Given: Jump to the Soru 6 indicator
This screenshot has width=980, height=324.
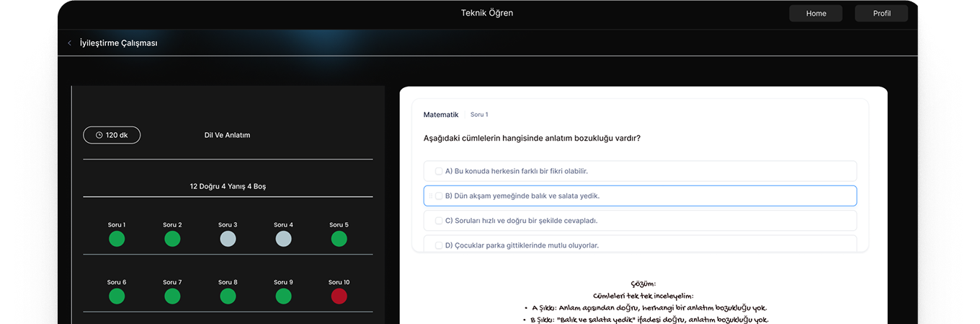Looking at the screenshot, I should tap(117, 296).
